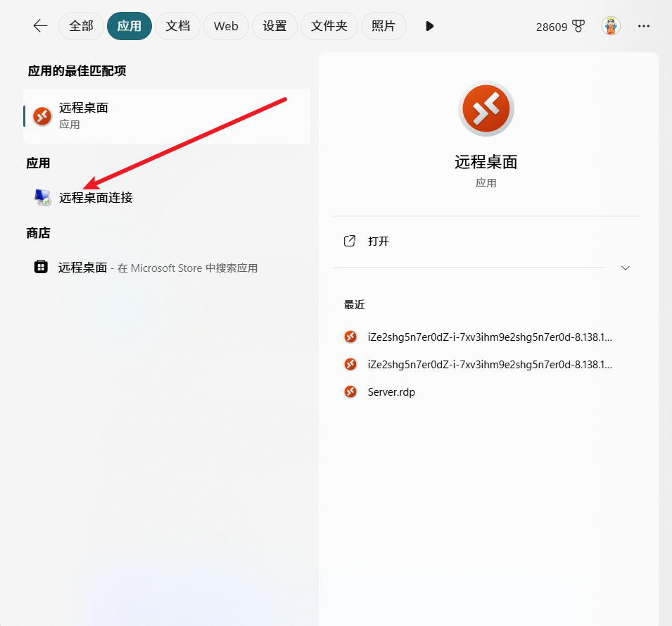
Task: Click the 商店 section heading
Action: point(39,233)
